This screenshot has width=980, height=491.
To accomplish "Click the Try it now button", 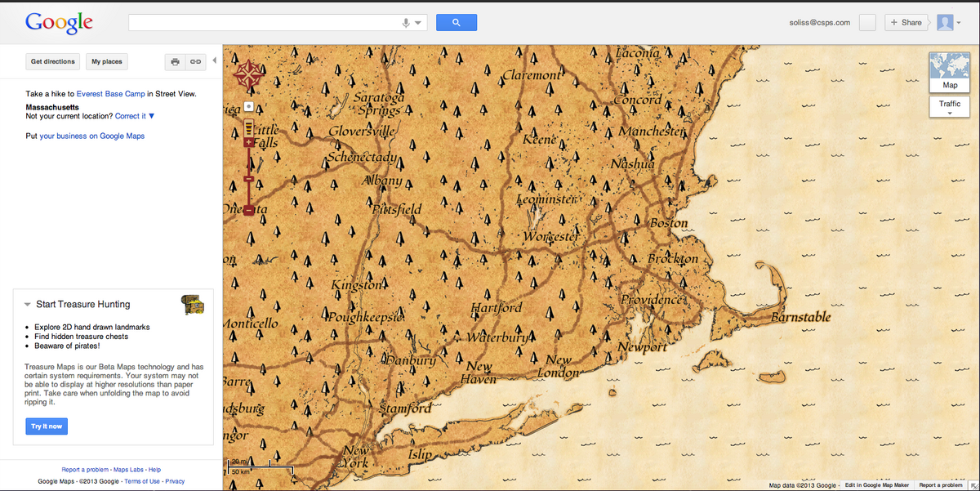I will pos(47,426).
